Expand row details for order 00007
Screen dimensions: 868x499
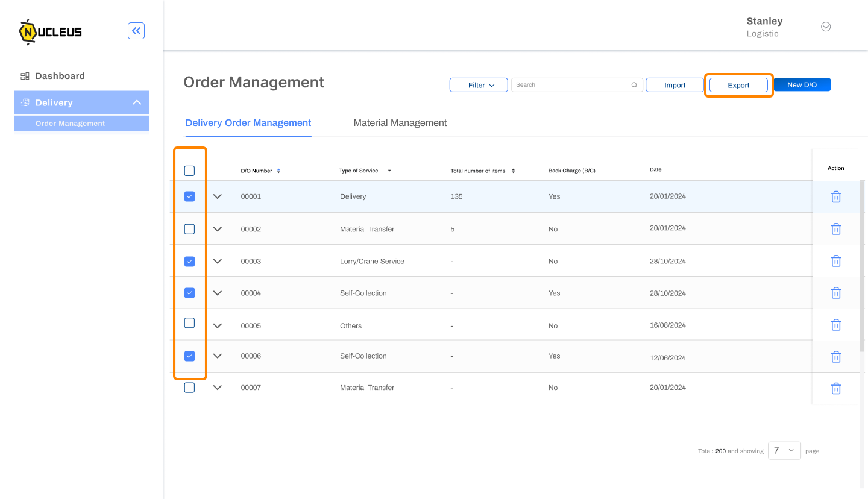218,388
